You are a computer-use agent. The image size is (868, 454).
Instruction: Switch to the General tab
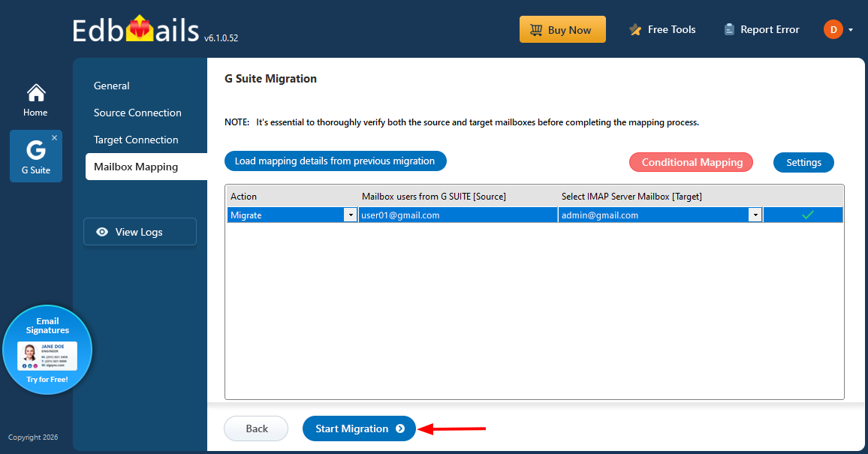pyautogui.click(x=112, y=86)
